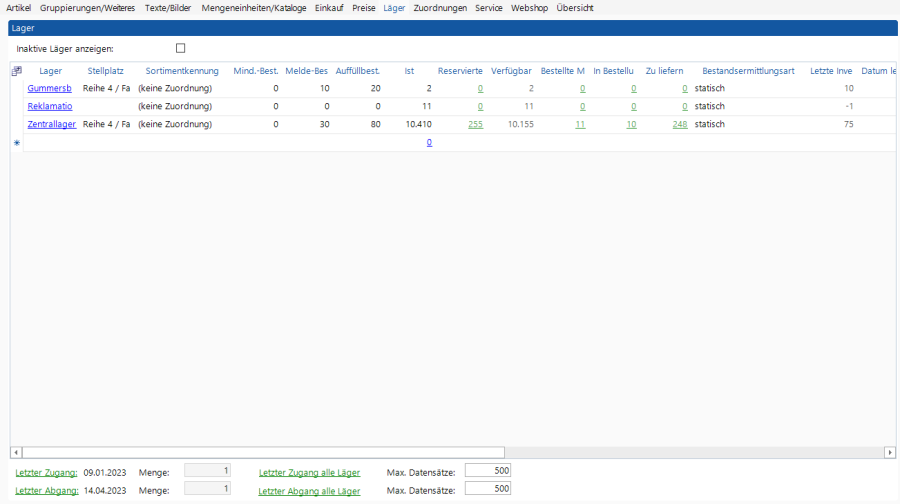Click the horizontal scrollbar right arrow
The width and height of the screenshot is (900, 504).
click(890, 452)
